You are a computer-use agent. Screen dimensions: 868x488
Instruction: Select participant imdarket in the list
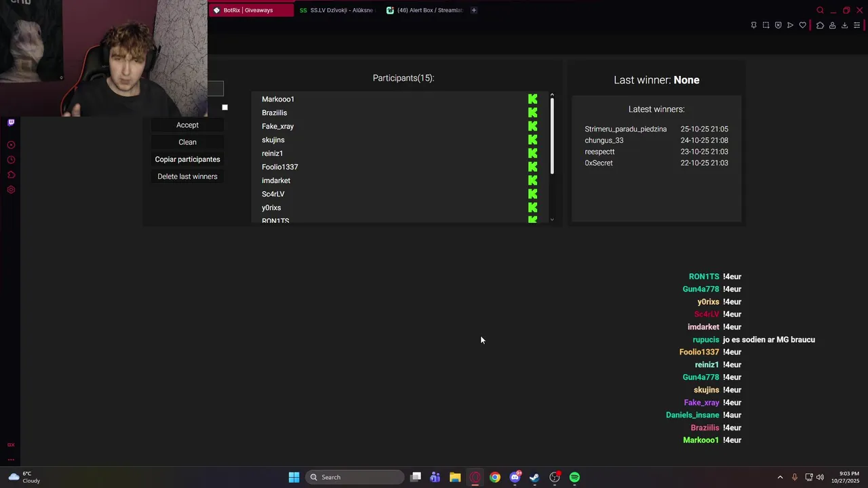[x=276, y=180]
